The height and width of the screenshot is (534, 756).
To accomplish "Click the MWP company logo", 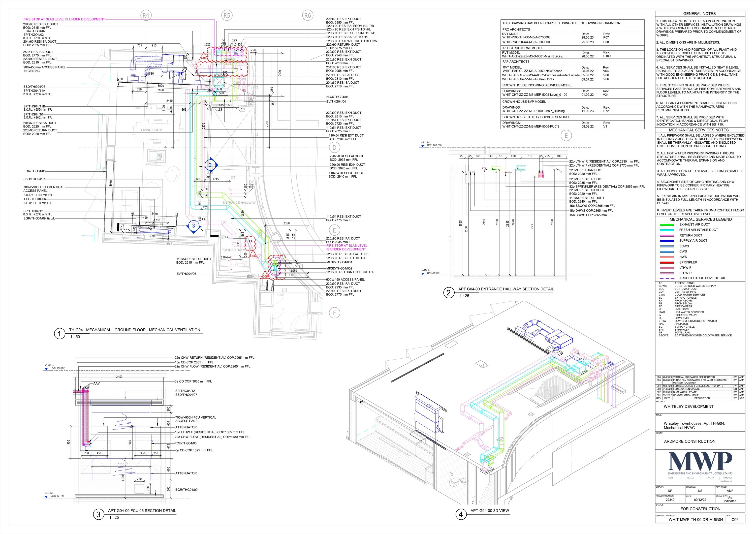I will (x=701, y=461).
